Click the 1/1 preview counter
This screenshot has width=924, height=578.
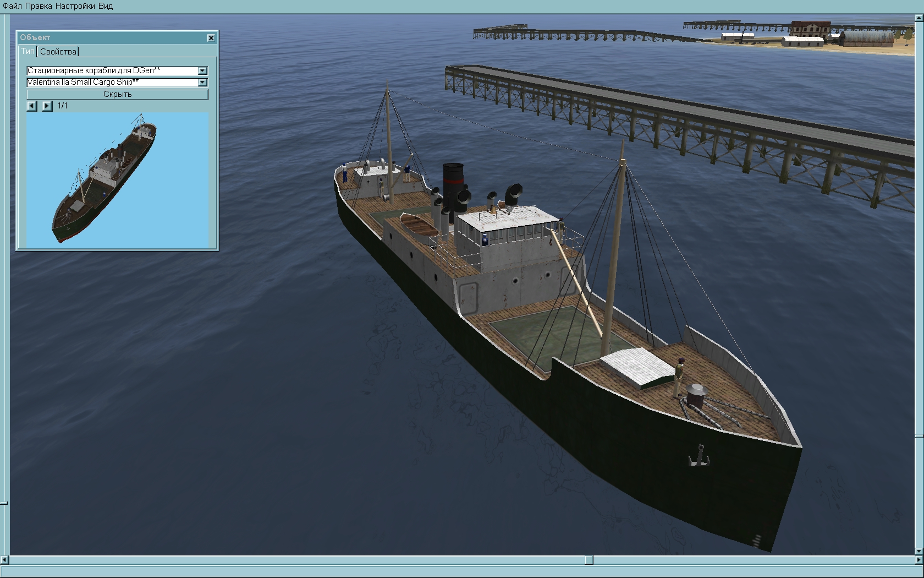point(63,106)
